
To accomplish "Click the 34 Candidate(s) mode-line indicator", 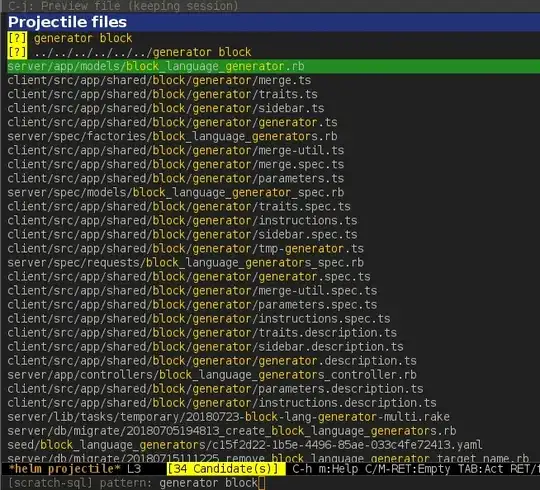I will 226,469.
